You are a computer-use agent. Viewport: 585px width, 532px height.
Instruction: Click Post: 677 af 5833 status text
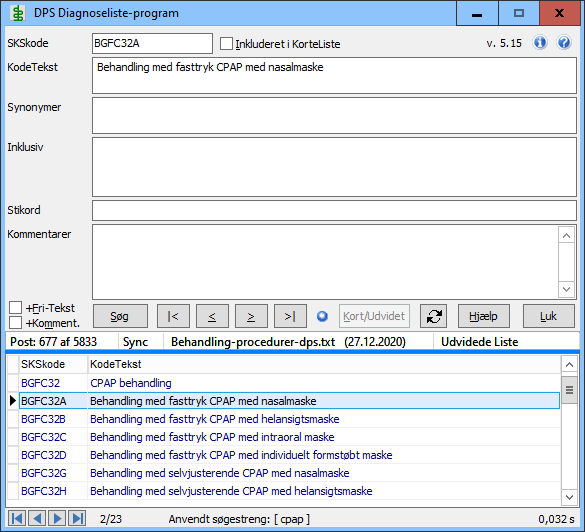click(x=53, y=342)
